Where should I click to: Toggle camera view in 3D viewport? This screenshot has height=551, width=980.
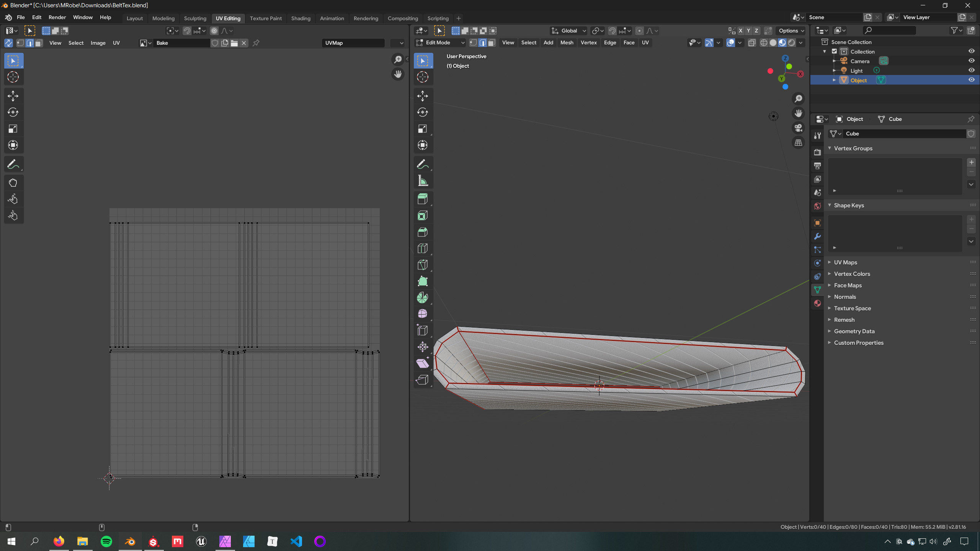click(x=798, y=128)
